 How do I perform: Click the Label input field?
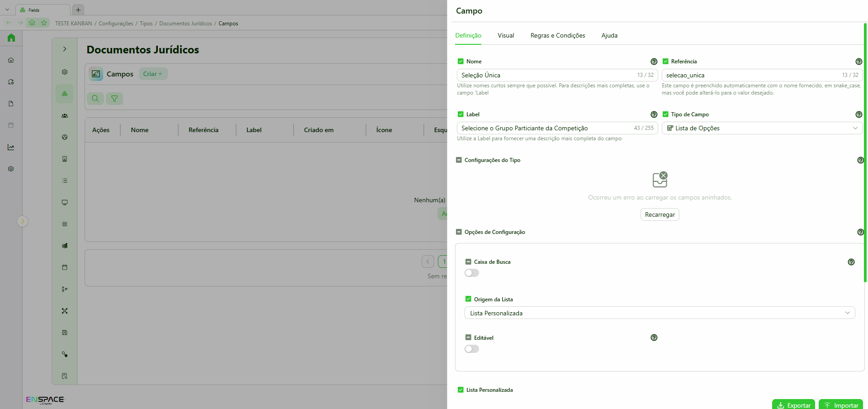click(557, 128)
